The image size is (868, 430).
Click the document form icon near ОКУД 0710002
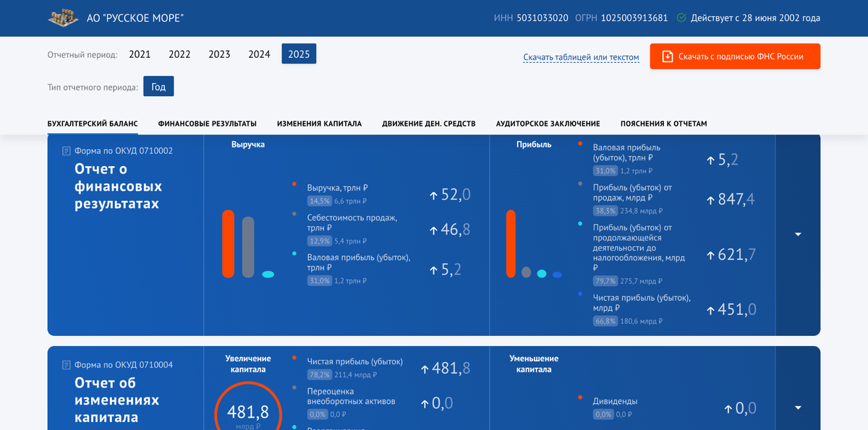tap(67, 151)
